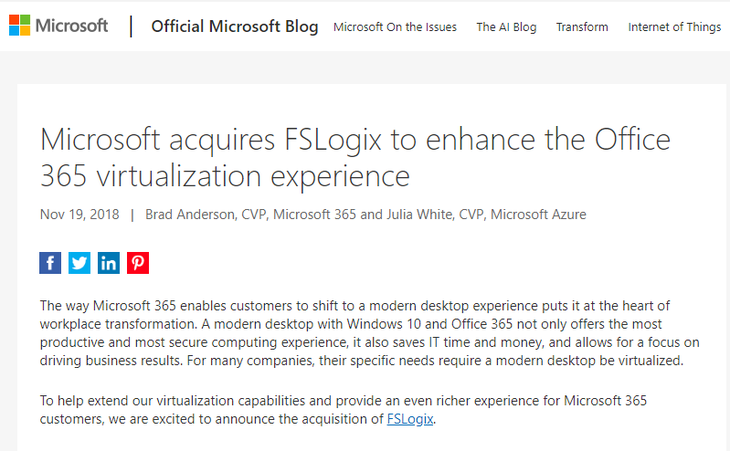
Task: Pin the article on Pinterest
Action: (138, 263)
